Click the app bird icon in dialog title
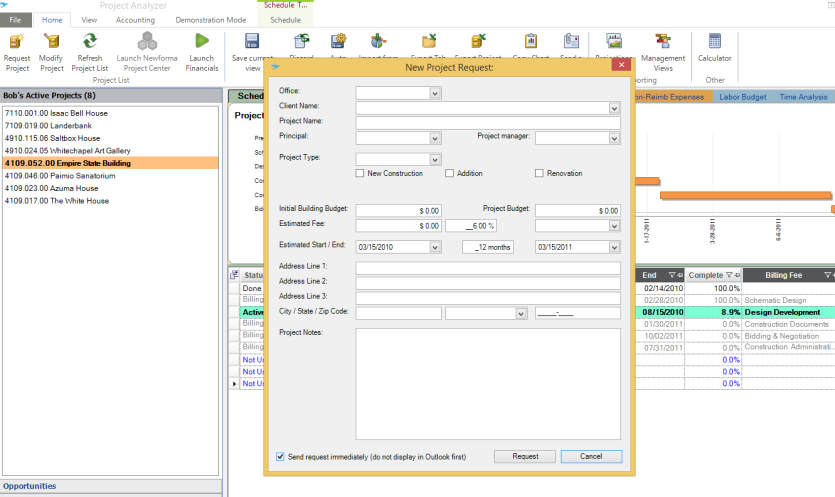 pyautogui.click(x=275, y=67)
